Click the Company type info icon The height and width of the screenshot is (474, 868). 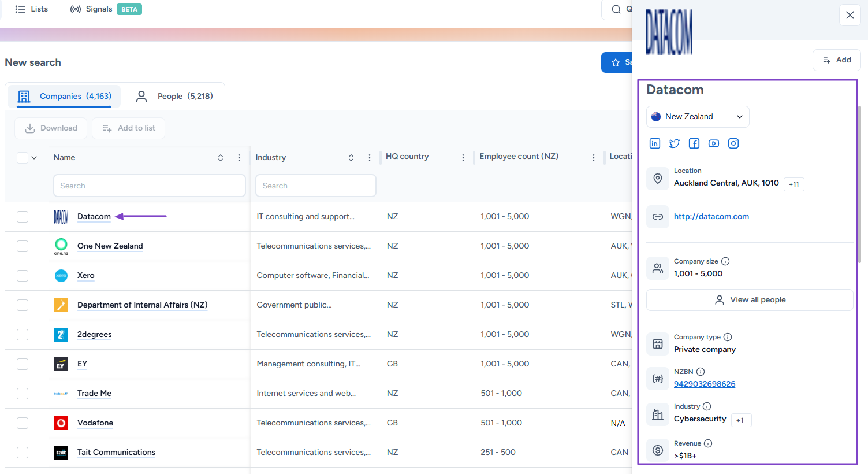(728, 337)
